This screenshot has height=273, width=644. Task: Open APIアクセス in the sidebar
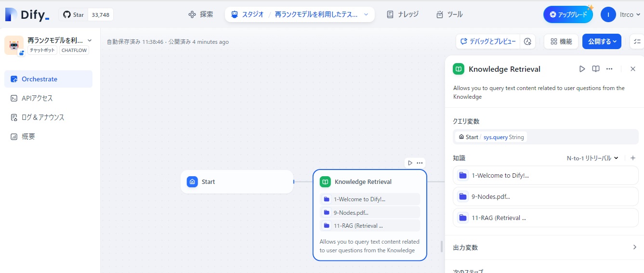48,98
